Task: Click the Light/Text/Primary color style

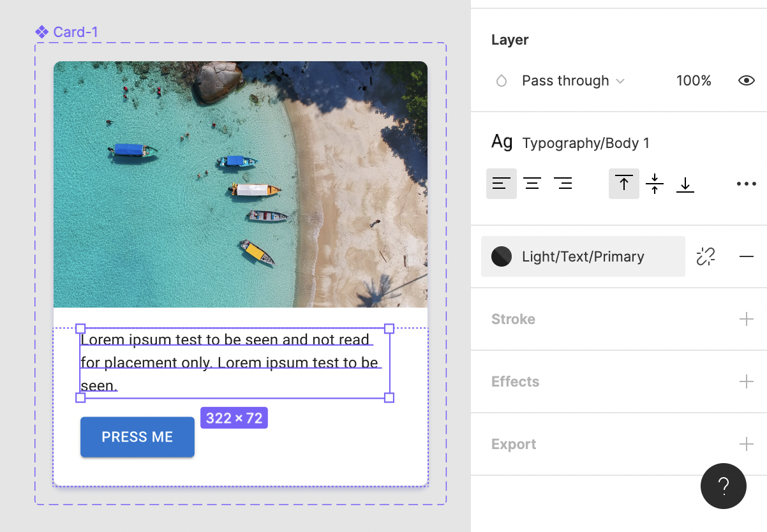Action: [583, 256]
